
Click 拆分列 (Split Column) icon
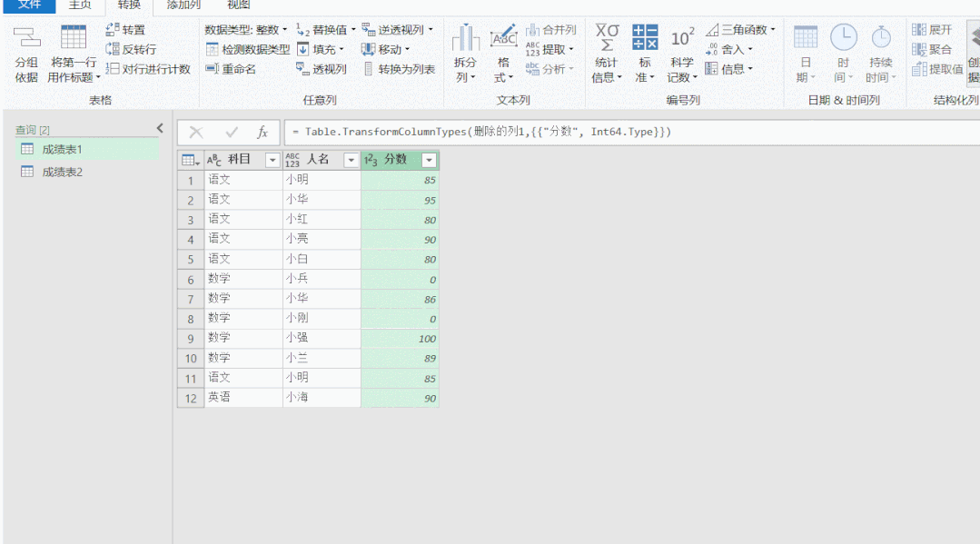[x=465, y=37]
